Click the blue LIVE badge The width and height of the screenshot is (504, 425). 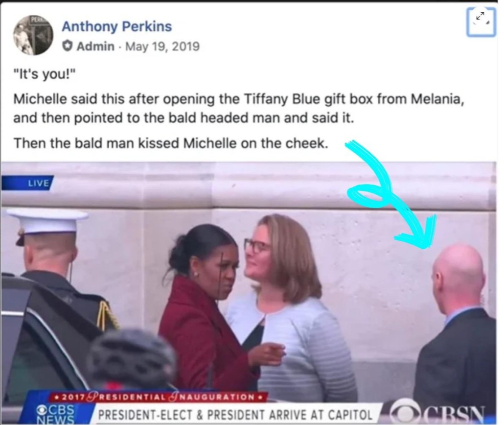point(27,183)
